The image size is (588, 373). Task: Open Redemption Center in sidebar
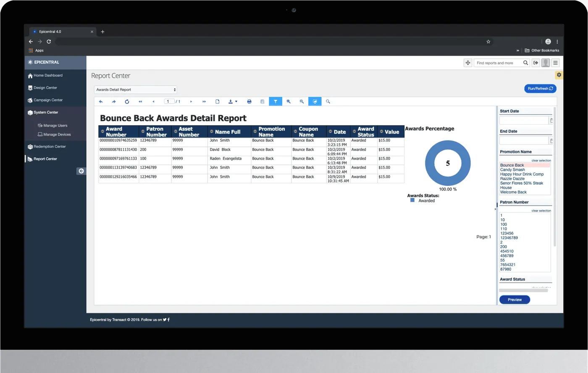pyautogui.click(x=47, y=147)
